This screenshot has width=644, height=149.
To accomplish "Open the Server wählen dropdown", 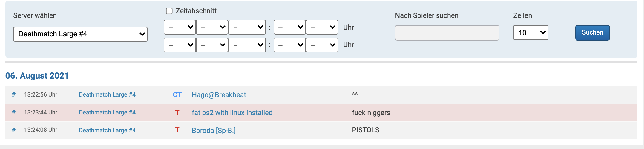I will [80, 34].
